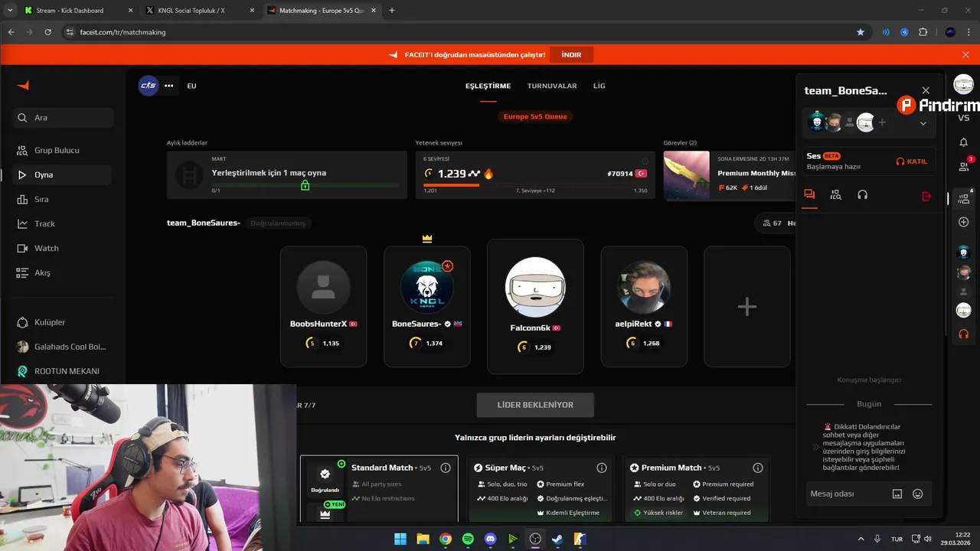Open BoobsHunterX player card
Image resolution: width=980 pixels, height=551 pixels.
coord(323,306)
